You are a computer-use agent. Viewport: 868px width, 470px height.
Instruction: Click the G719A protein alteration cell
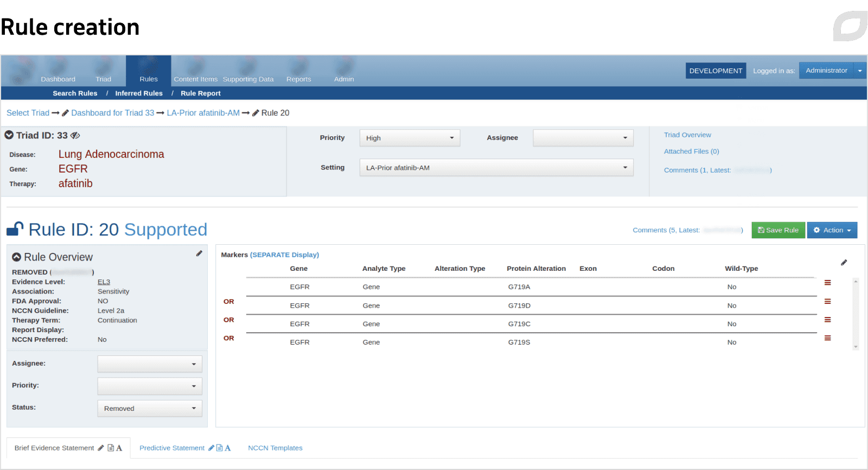[519, 287]
